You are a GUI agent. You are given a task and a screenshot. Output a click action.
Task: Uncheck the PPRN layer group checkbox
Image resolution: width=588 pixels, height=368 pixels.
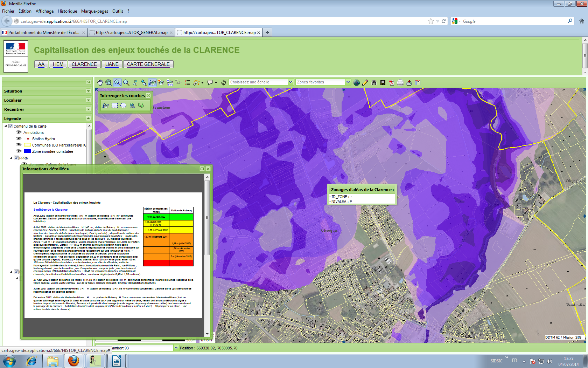(x=16, y=158)
